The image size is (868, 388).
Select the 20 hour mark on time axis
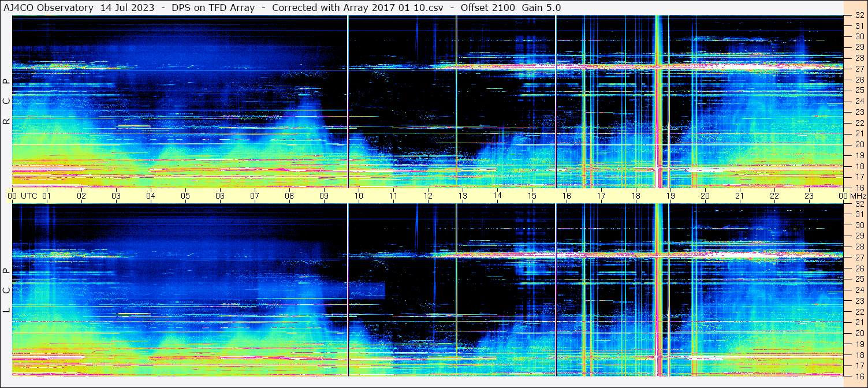pos(705,196)
